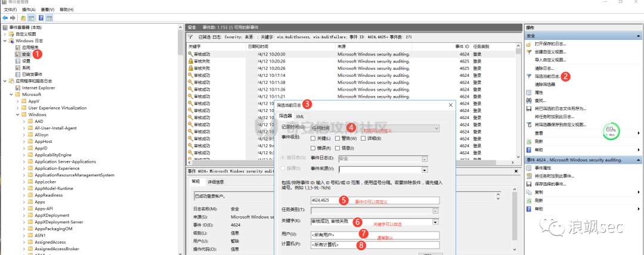
Task: Click the up one level toolbar icon
Action: click(23, 18)
